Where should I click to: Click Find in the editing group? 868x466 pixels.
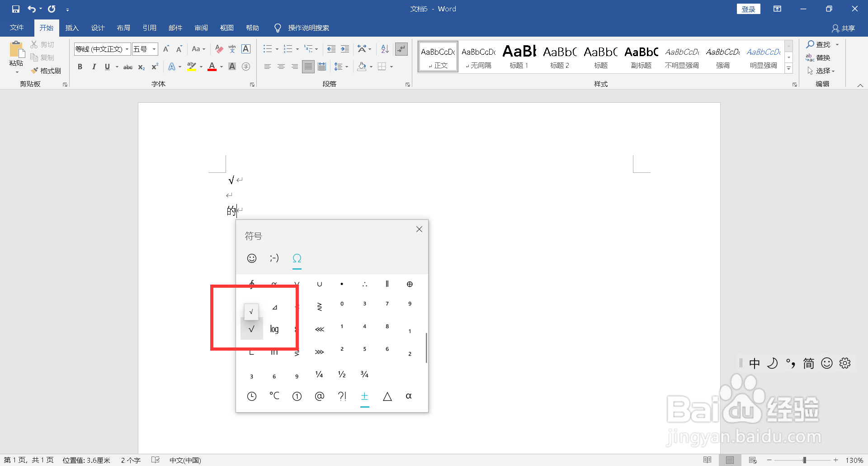point(819,44)
